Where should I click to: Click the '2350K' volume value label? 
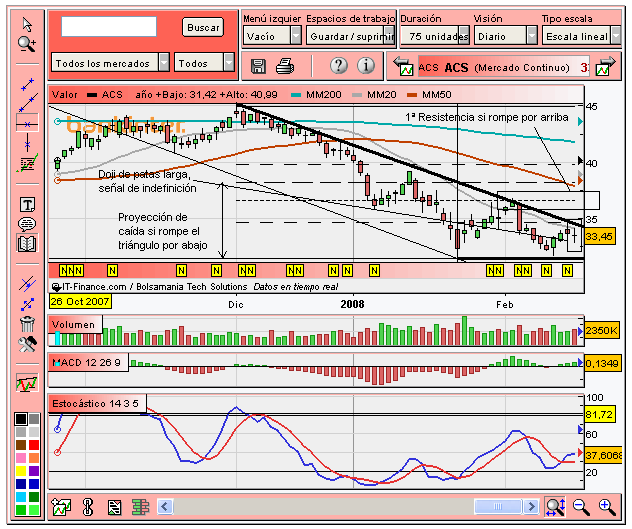coord(601,331)
